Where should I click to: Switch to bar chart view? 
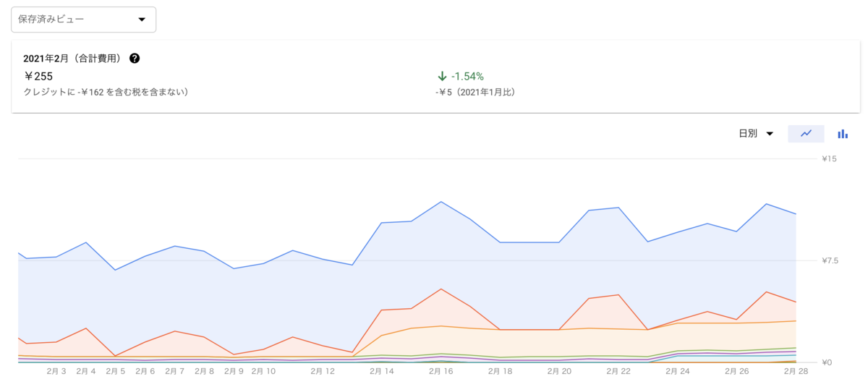[843, 133]
